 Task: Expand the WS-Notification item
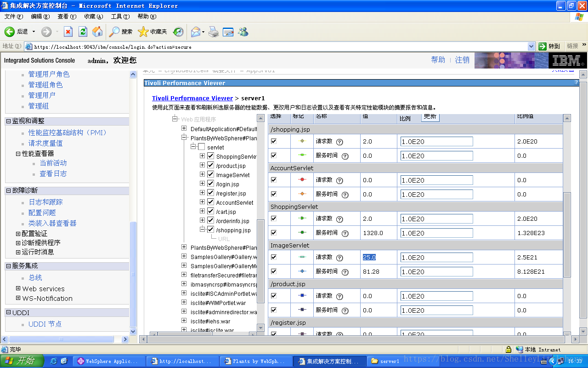18,298
